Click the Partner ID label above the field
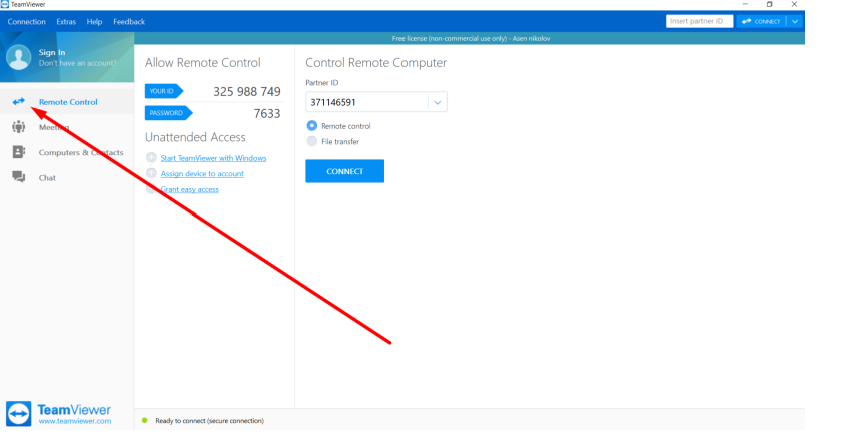Screen dimensions: 841x433 pos(322,83)
